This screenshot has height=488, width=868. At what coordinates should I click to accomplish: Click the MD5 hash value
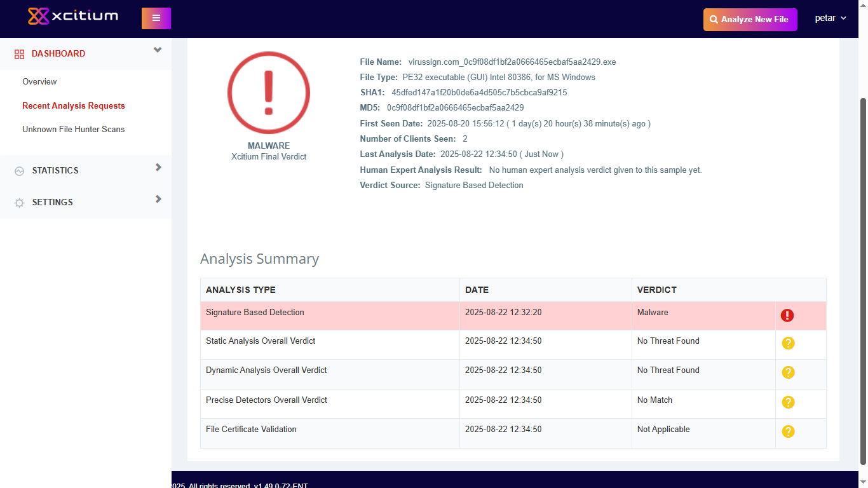456,107
